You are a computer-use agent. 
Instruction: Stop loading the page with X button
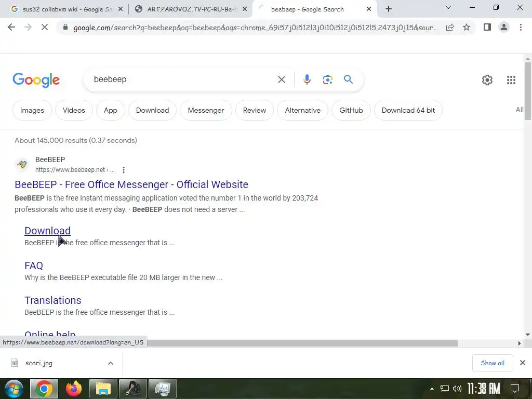[x=45, y=27]
